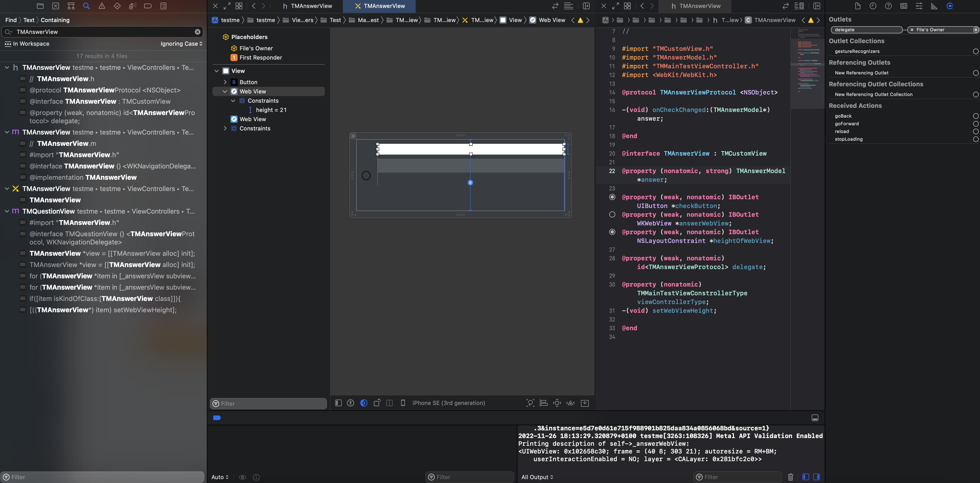Open the Report navigator icon
The width and height of the screenshot is (980, 483).
163,6
